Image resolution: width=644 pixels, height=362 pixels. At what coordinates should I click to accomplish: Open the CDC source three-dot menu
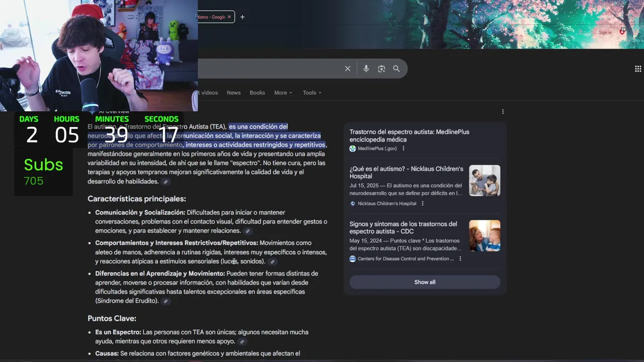point(460,258)
